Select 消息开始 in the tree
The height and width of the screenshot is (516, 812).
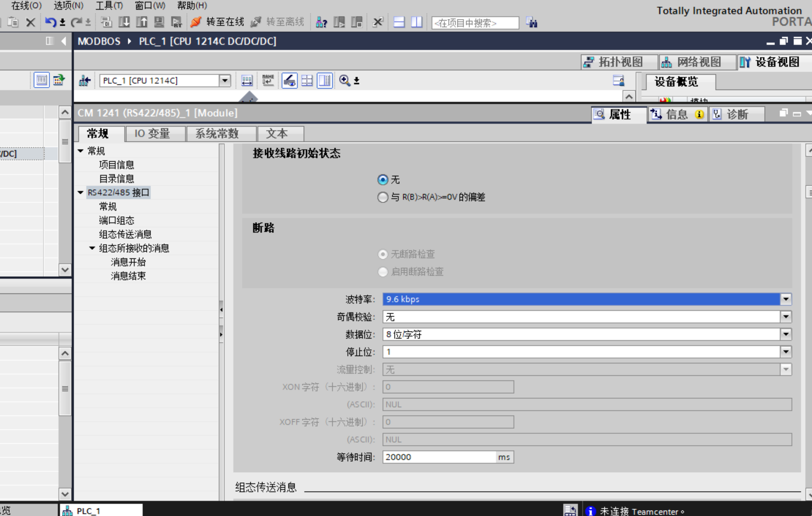coord(128,262)
